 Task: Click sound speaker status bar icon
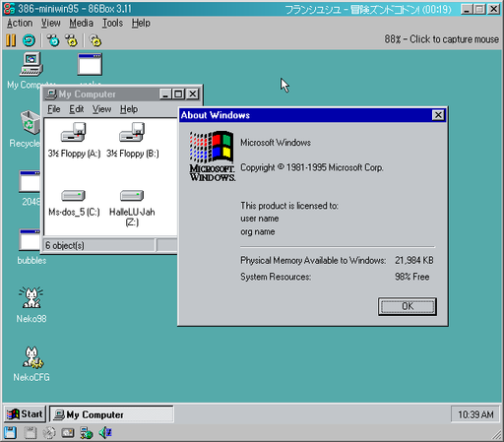tap(105, 433)
